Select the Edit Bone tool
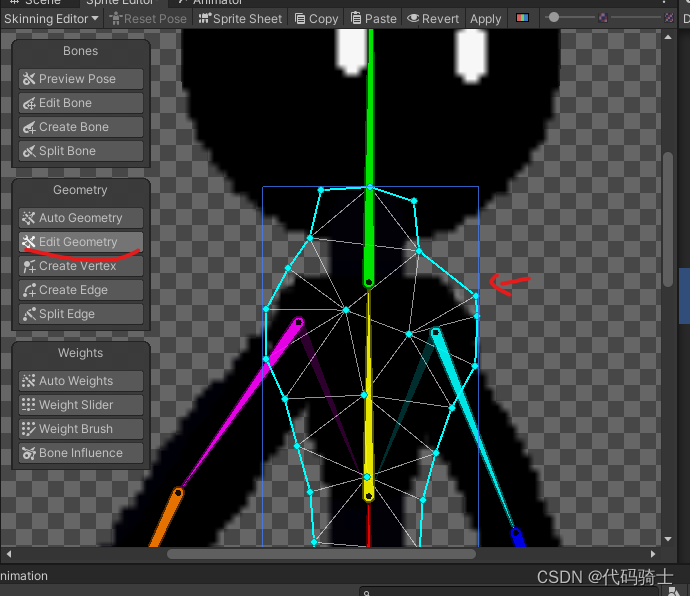Image resolution: width=690 pixels, height=596 pixels. coord(81,103)
